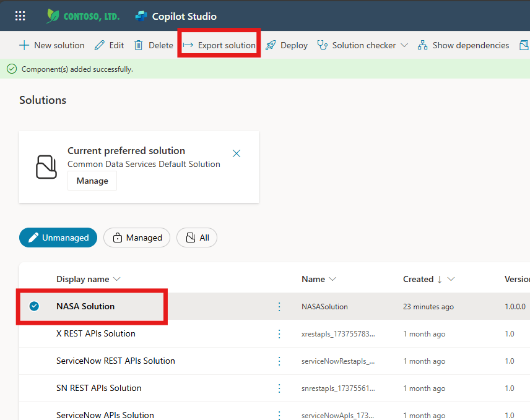Click the xrestapls_173755783... name cell

(x=338, y=334)
